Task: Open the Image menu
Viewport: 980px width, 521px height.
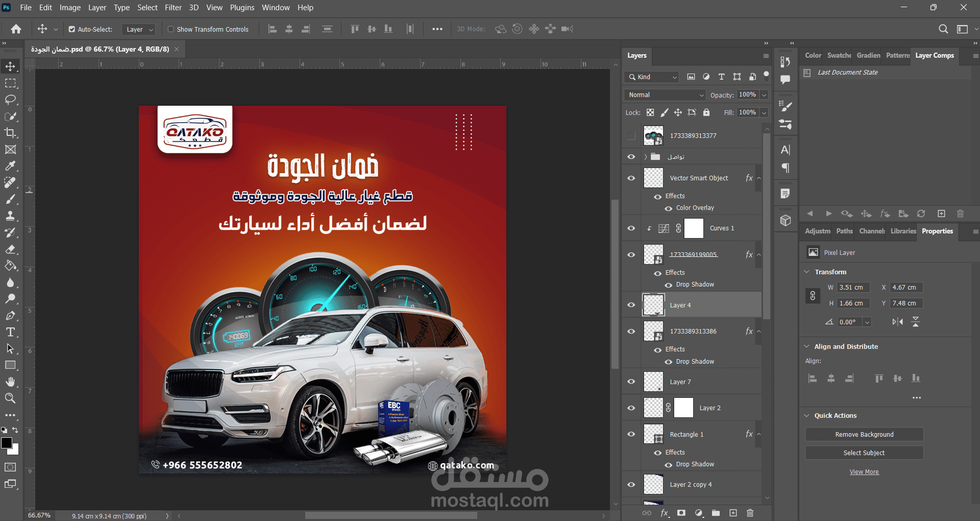Action: click(70, 8)
